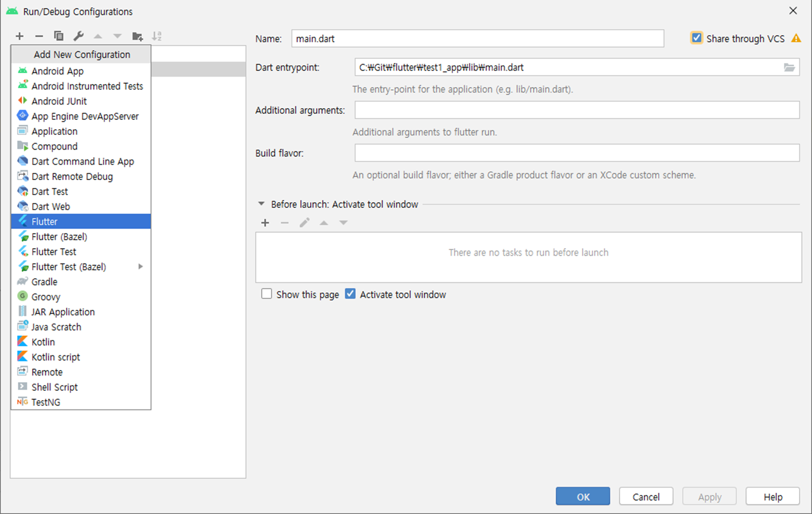Select Remote configuration type
Viewport: 812px width, 514px height.
coord(81,372)
